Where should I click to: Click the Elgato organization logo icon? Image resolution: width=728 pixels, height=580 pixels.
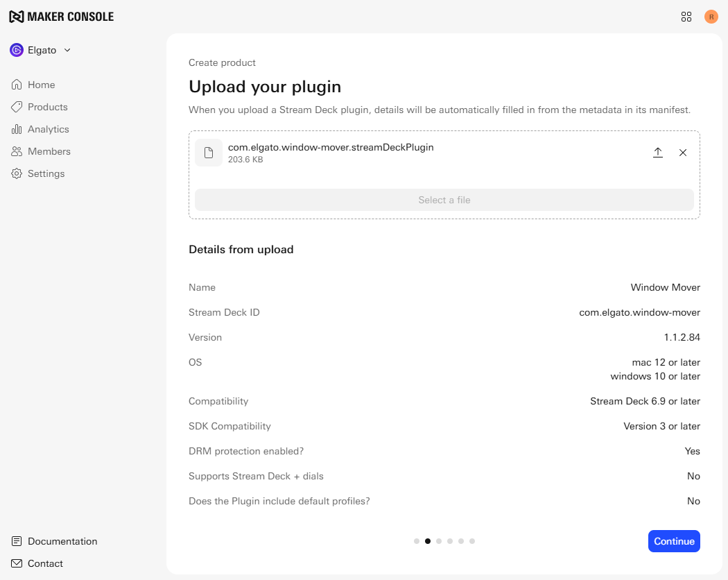coord(17,50)
